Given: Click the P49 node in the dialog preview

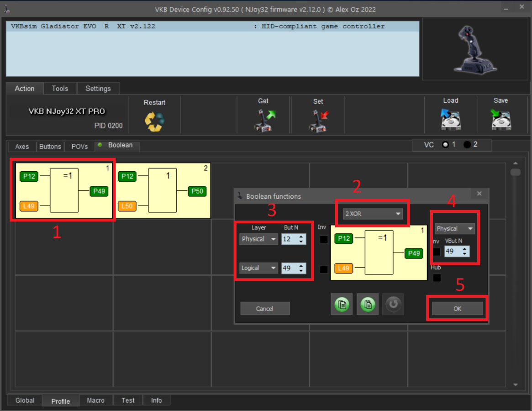Looking at the screenshot, I should (414, 253).
